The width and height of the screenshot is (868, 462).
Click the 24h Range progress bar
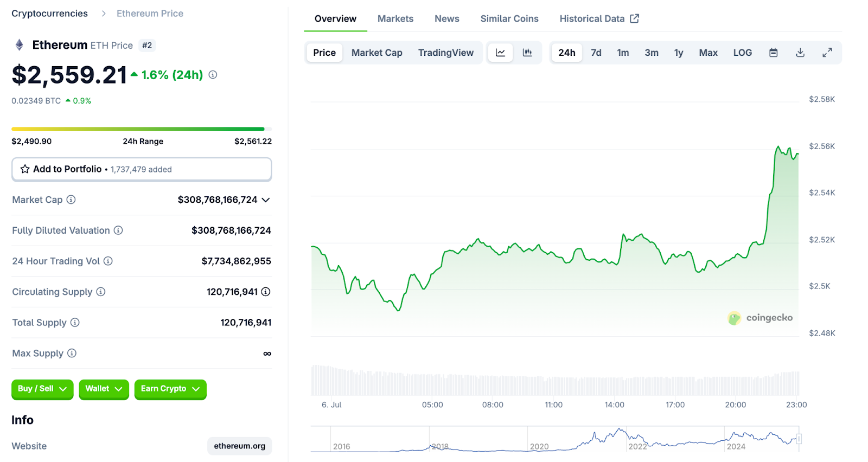pos(142,129)
